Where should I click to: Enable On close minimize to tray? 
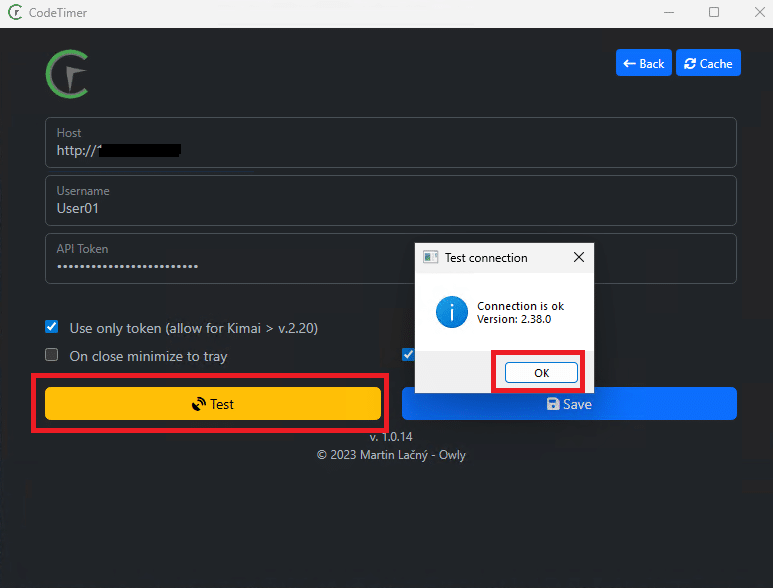pyautogui.click(x=52, y=355)
